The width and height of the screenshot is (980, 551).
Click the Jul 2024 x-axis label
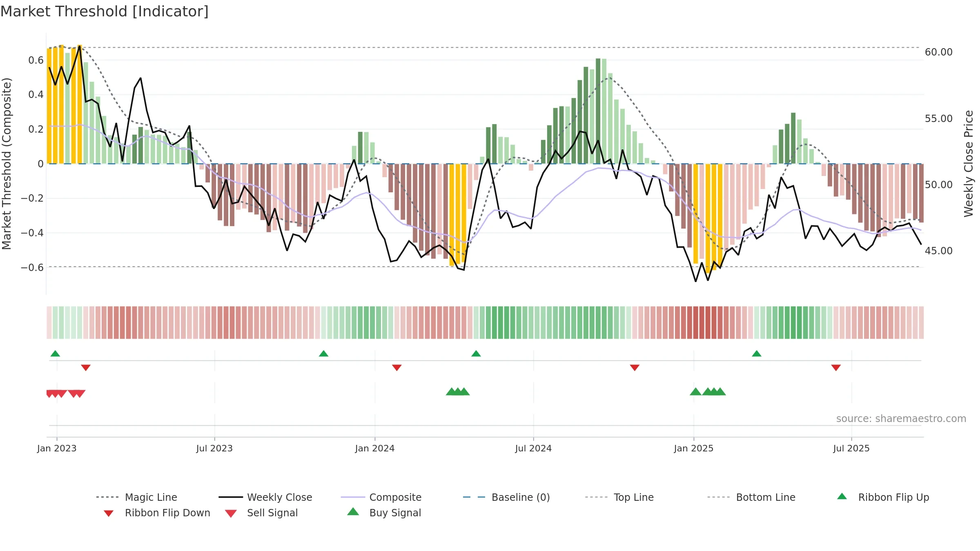point(533,448)
